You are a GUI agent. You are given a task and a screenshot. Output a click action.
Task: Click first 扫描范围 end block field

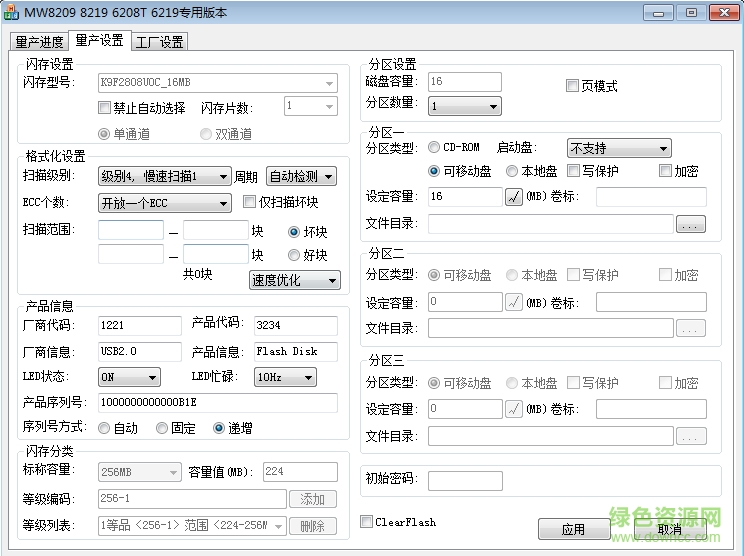216,230
